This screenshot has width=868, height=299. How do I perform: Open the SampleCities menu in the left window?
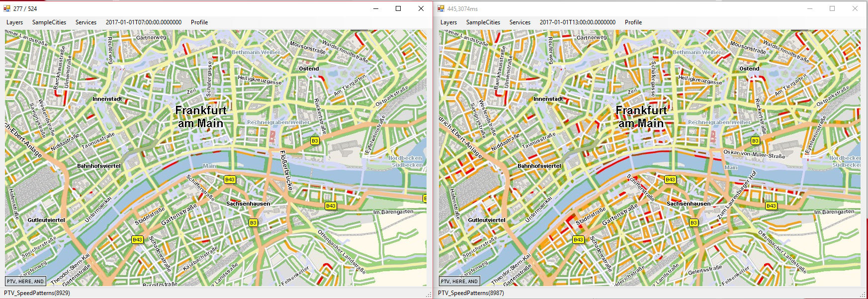[x=49, y=22]
